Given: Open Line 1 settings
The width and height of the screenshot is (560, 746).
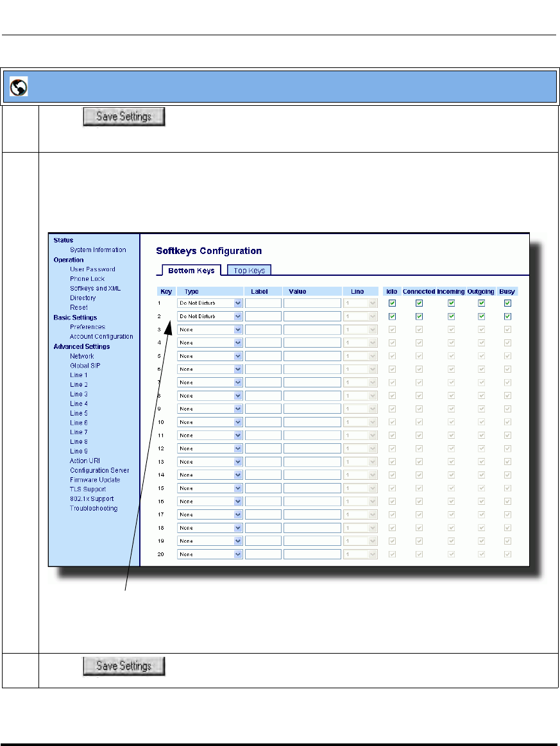Looking at the screenshot, I should 78,375.
